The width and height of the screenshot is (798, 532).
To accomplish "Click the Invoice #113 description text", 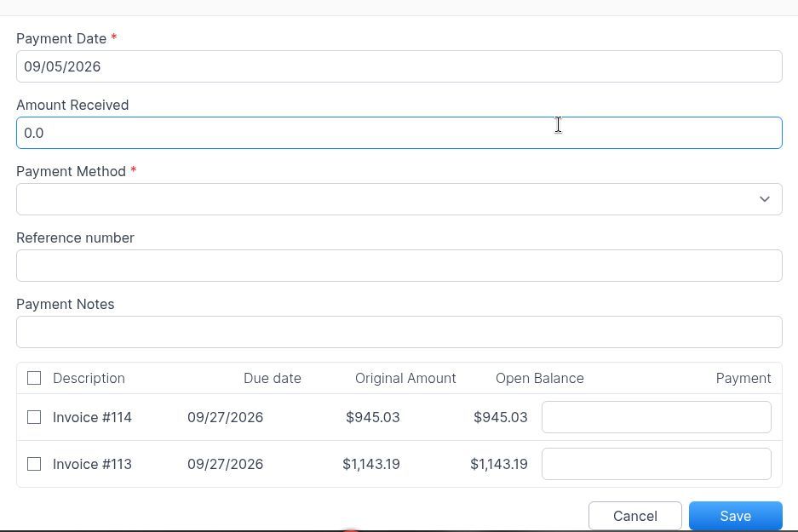I will (x=92, y=464).
